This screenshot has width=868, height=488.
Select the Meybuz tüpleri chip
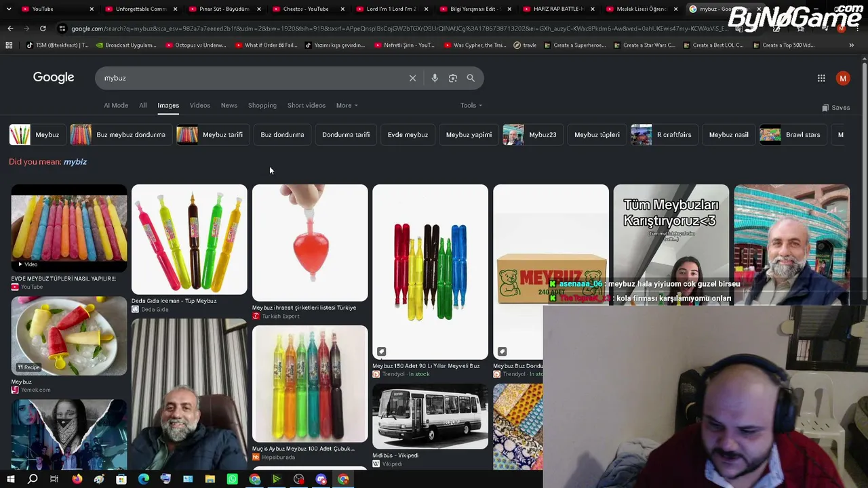click(597, 135)
